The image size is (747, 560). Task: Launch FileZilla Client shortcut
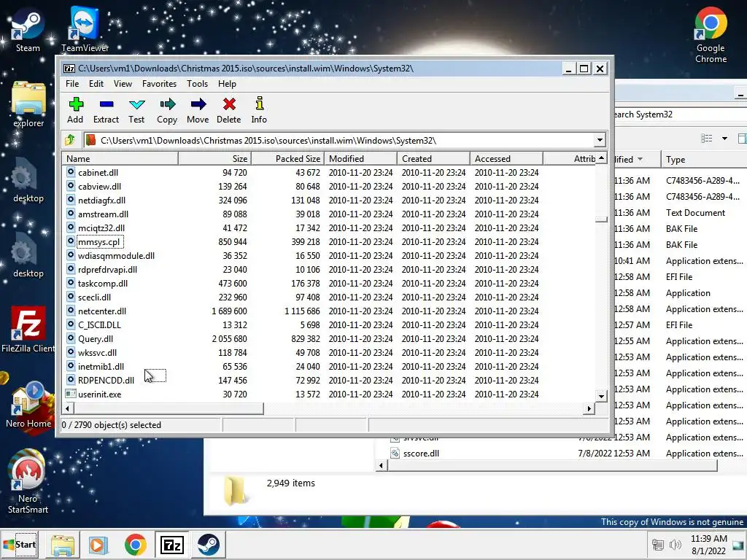[28, 329]
